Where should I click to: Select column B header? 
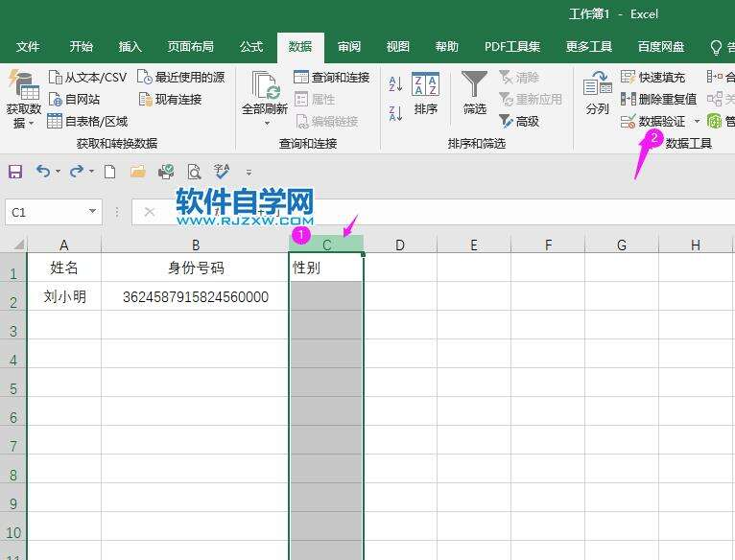pos(196,245)
